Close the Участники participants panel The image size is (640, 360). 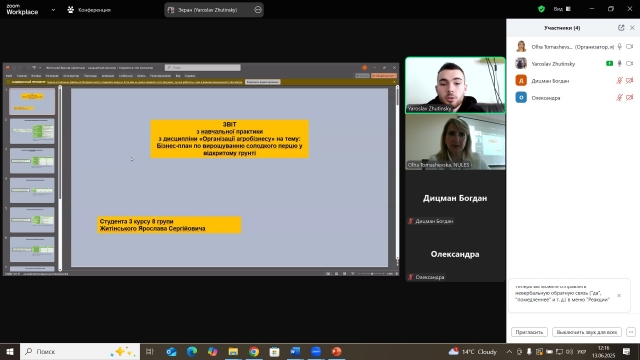pyautogui.click(x=632, y=28)
